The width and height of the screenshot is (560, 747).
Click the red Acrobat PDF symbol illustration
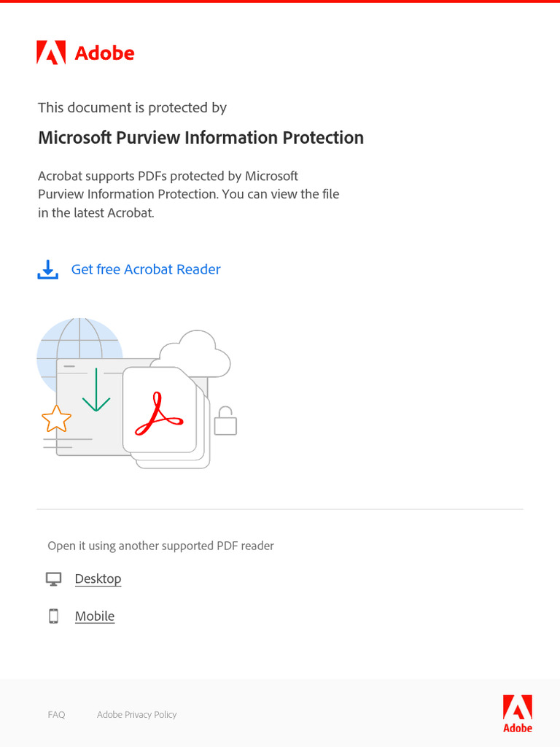pyautogui.click(x=159, y=414)
